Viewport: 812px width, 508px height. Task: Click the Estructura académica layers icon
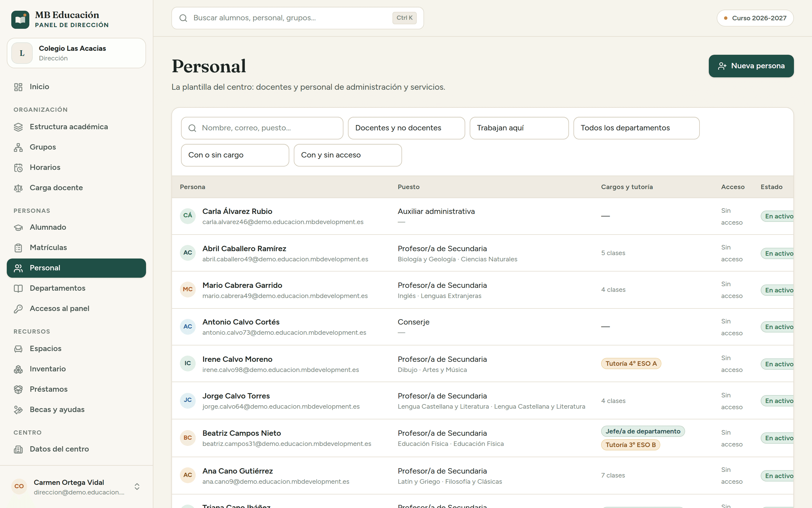tap(18, 127)
